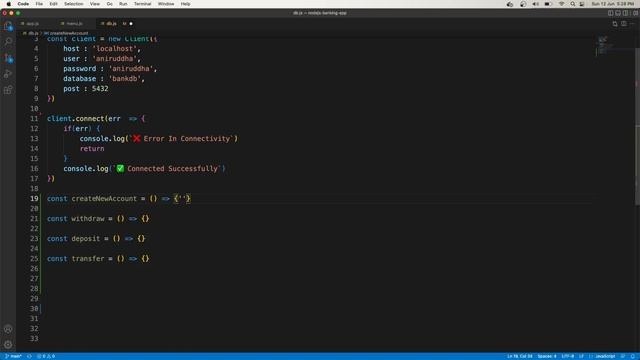Image resolution: width=640 pixels, height=360 pixels.
Task: Open the Extensions view
Action: [x=8, y=90]
